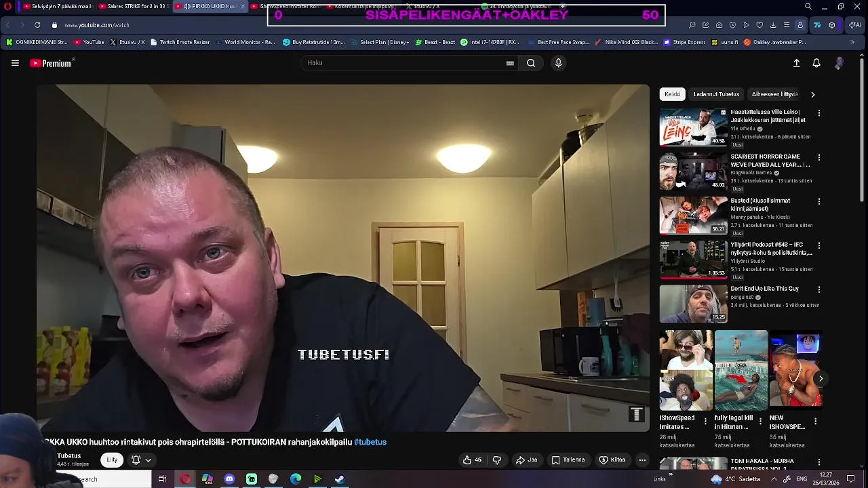Open the menu for Ylilyönti Podcast #543 video
This screenshot has height=488, width=868.
(819, 245)
